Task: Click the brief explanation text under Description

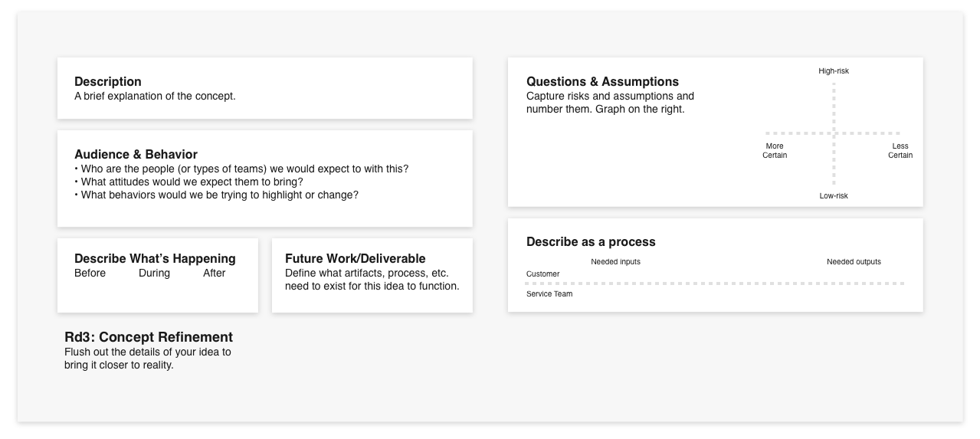Action: (x=155, y=97)
